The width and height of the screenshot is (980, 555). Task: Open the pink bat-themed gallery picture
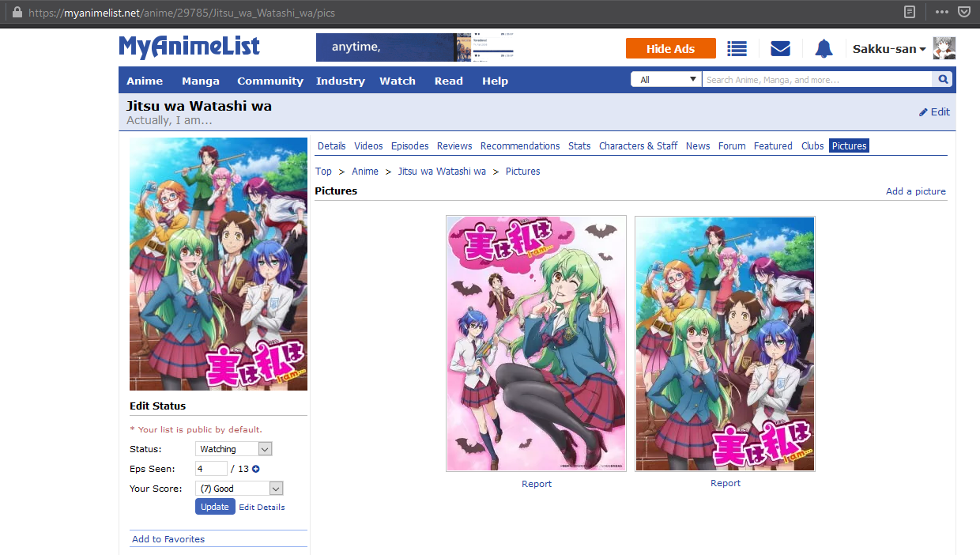tap(536, 343)
